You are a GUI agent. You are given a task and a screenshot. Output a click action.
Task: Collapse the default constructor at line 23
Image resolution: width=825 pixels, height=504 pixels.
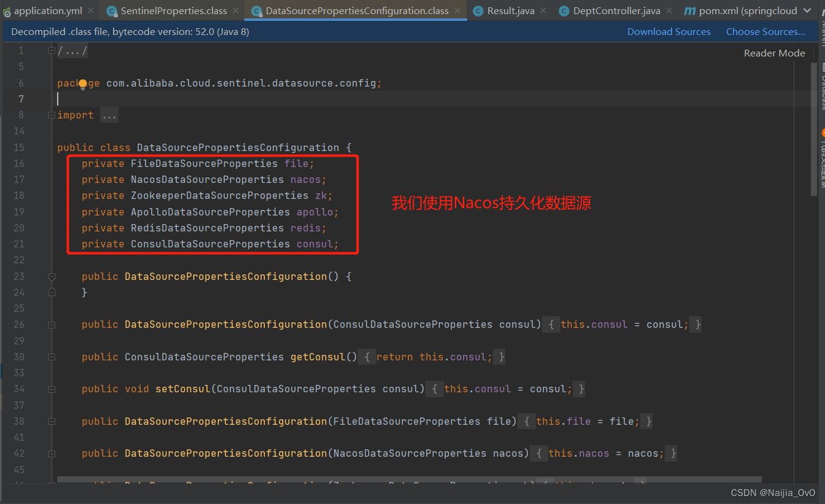(52, 277)
